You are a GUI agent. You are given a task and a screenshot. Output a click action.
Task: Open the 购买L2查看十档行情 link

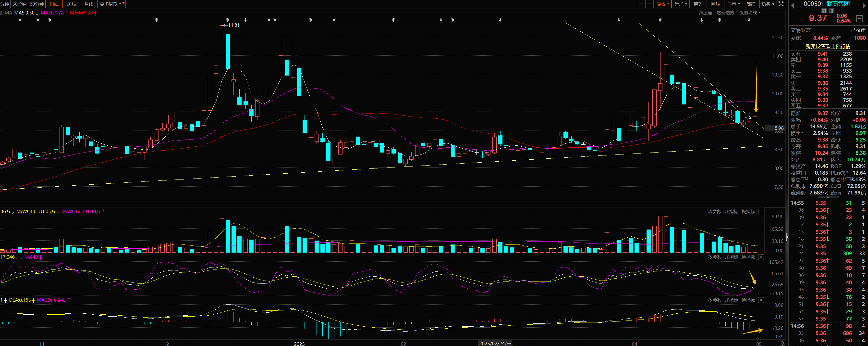pyautogui.click(x=828, y=46)
